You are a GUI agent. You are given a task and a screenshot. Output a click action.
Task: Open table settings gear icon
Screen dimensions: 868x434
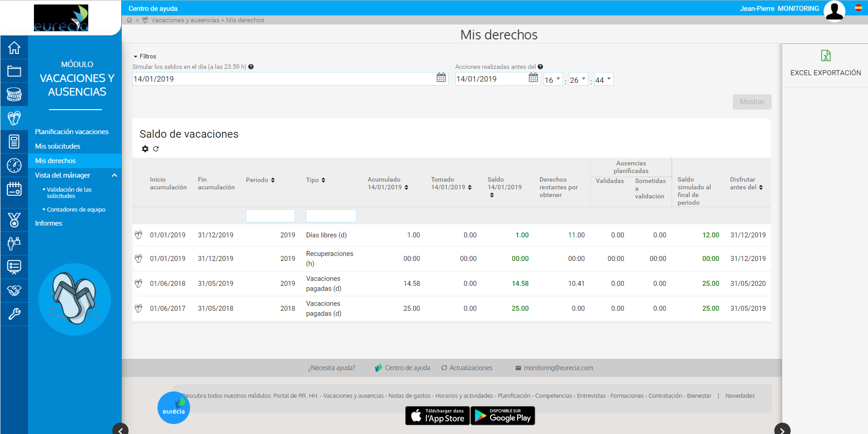click(x=145, y=149)
